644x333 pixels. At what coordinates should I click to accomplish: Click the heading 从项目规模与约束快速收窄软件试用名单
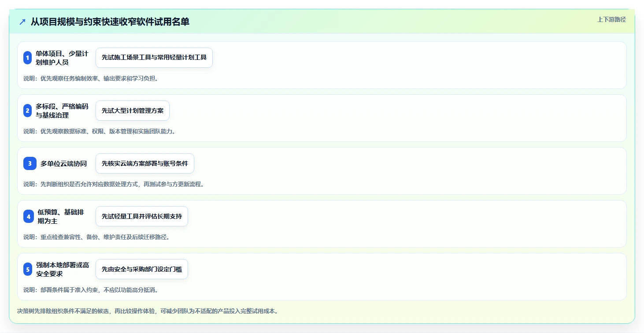pos(110,22)
